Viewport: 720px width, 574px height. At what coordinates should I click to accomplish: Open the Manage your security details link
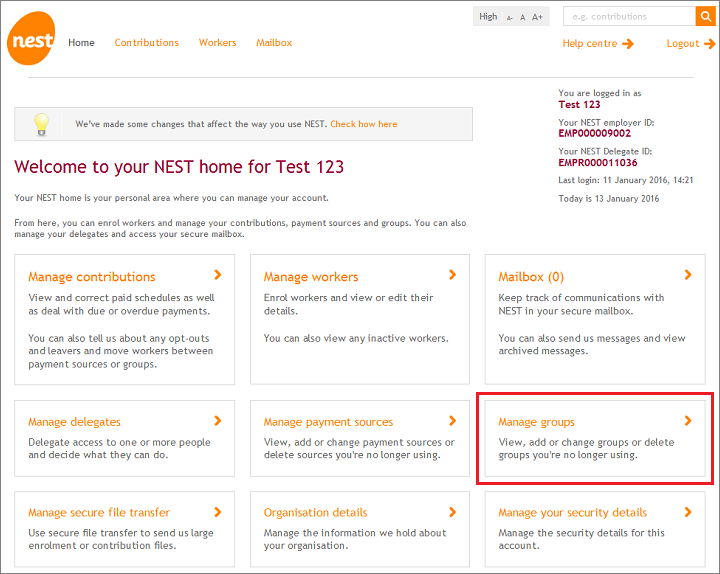pyautogui.click(x=573, y=512)
